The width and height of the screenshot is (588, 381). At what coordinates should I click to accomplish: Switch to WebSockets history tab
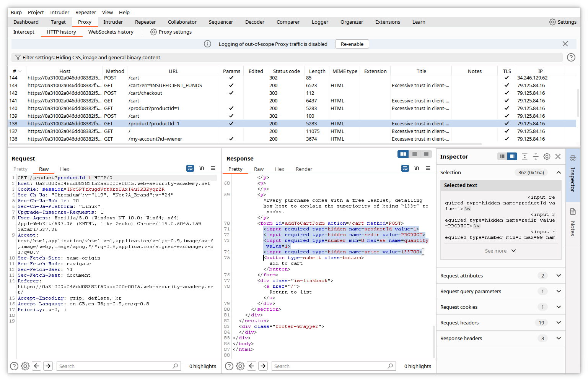tap(111, 32)
